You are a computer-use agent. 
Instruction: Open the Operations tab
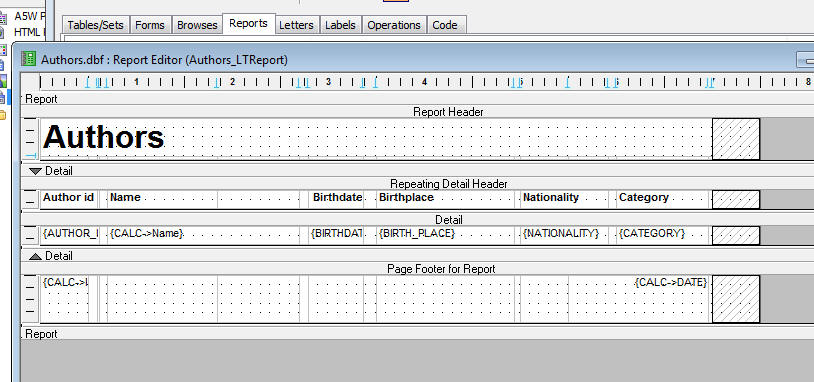tap(394, 25)
